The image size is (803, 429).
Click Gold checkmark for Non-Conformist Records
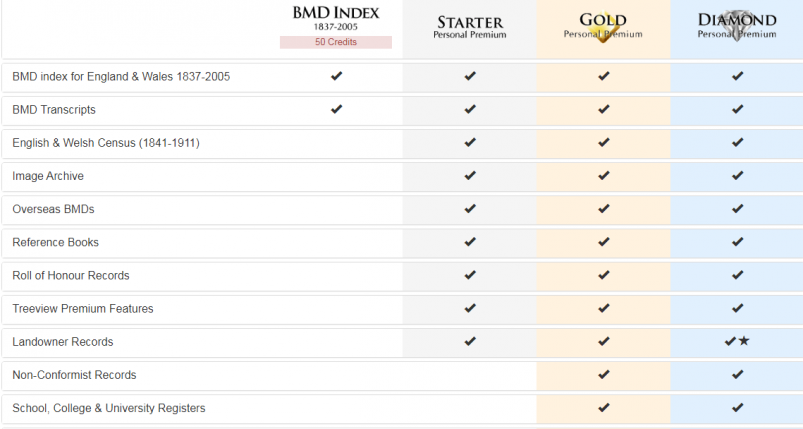(604, 375)
